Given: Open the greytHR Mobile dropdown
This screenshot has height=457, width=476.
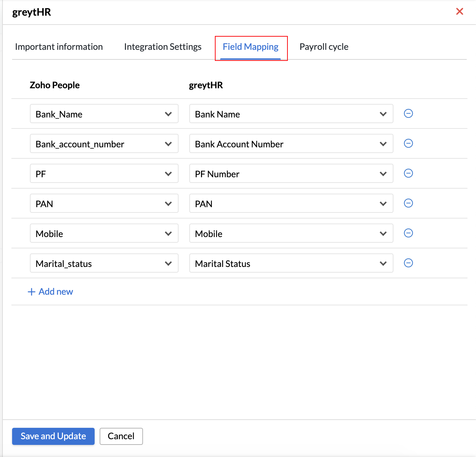Looking at the screenshot, I should (x=291, y=233).
